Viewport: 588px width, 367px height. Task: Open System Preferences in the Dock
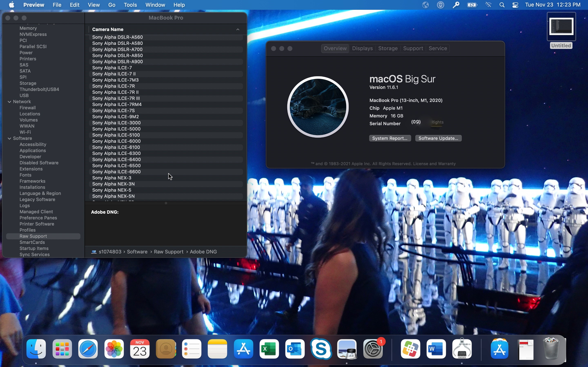(373, 349)
